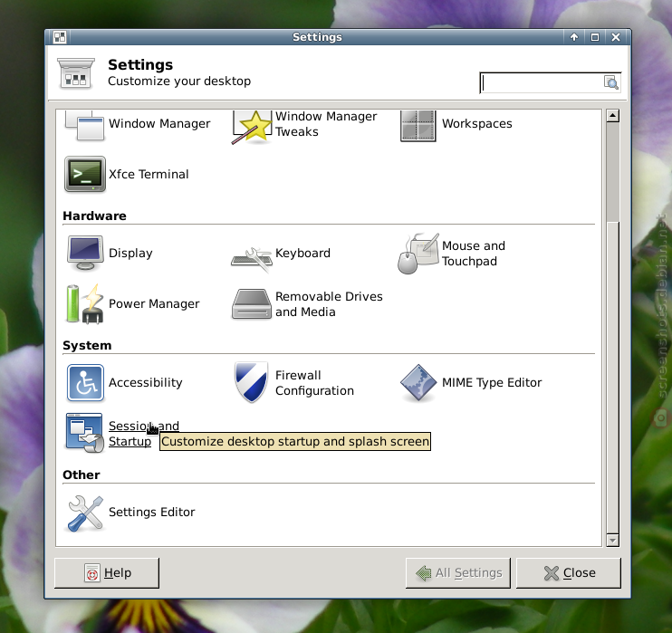
Task: Open Mouse and Touchpad icon
Action: (418, 254)
